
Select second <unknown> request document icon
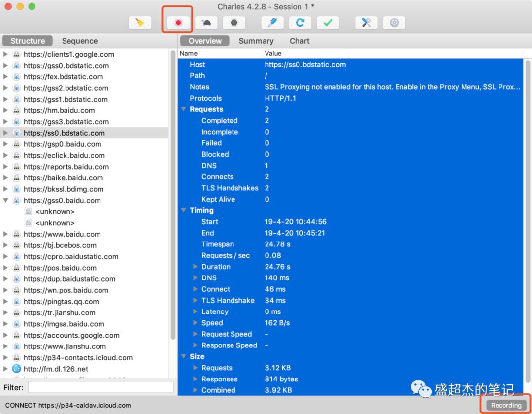[28, 223]
